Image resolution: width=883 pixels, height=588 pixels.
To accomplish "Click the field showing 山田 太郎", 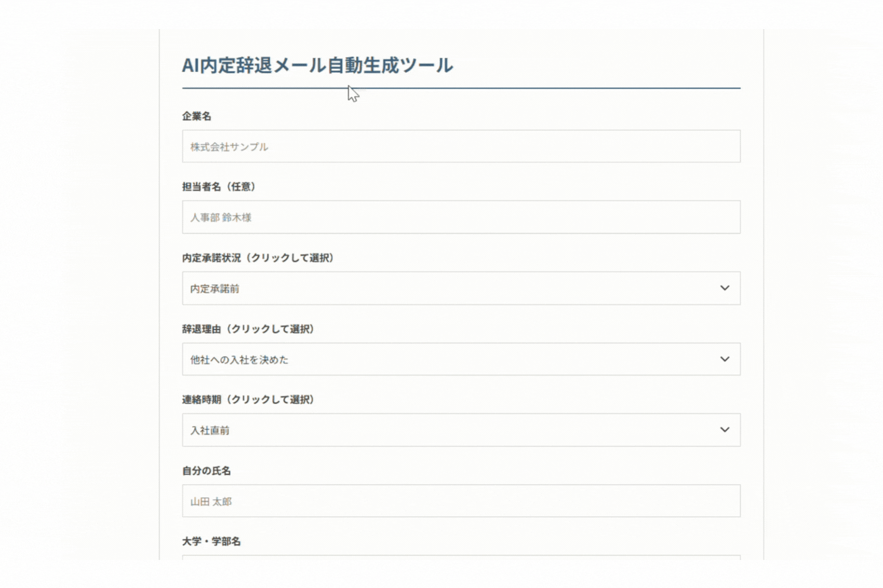I will coord(460,501).
